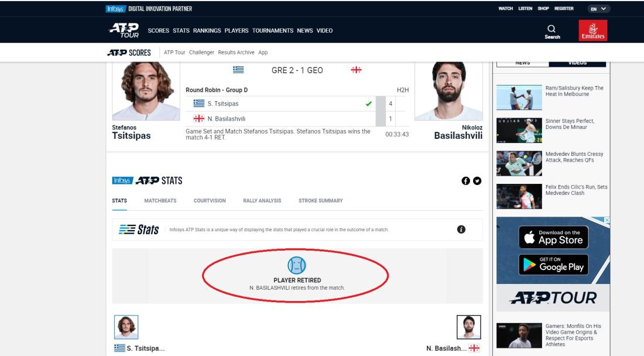This screenshot has height=356, width=644.
Task: Open Download on the App Store badge
Action: (553, 237)
